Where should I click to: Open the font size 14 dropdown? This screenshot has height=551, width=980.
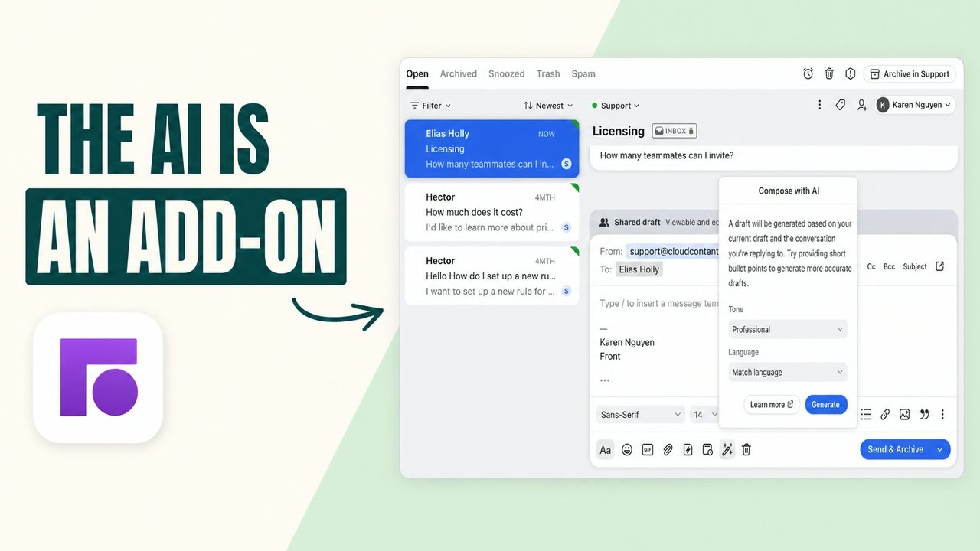click(x=704, y=414)
